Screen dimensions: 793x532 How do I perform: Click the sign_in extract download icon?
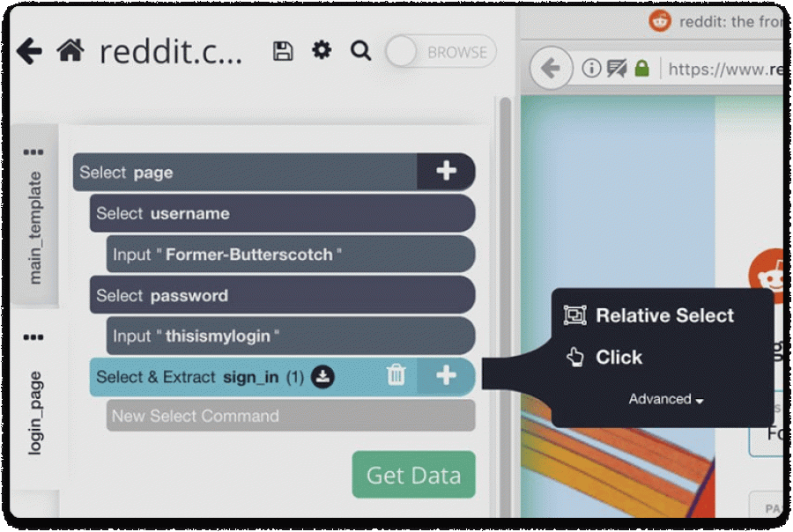pyautogui.click(x=322, y=377)
